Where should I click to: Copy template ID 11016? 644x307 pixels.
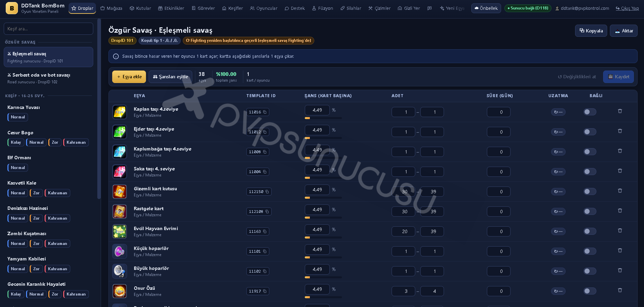[x=265, y=112]
